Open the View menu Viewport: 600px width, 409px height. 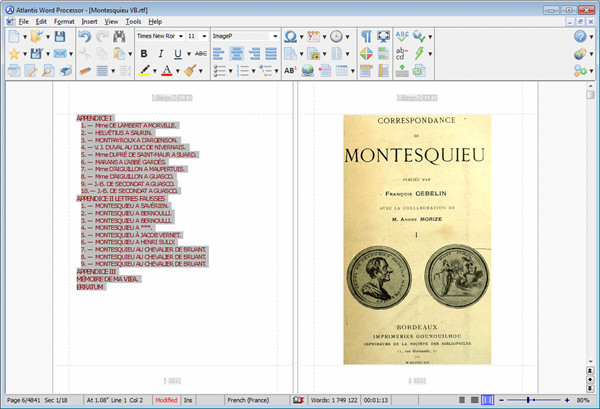[x=111, y=21]
